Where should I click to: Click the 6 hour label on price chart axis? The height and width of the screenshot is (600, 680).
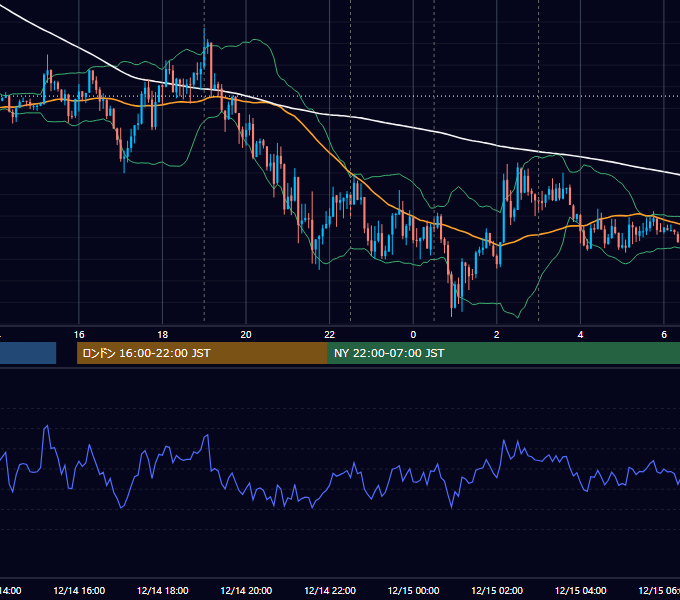click(664, 335)
